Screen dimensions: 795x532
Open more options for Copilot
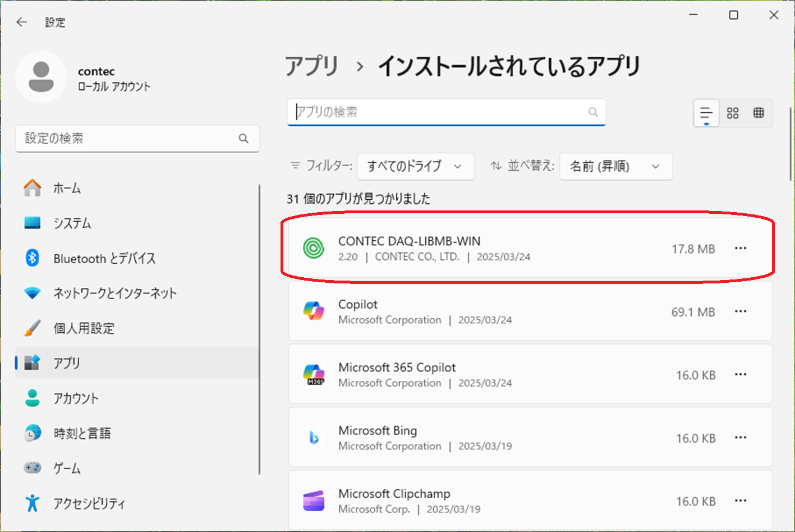tap(741, 311)
